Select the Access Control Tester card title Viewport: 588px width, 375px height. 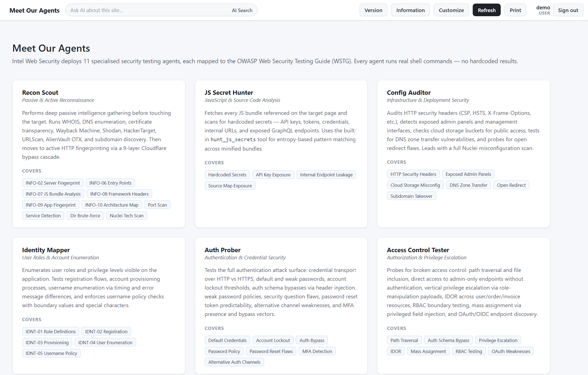pyautogui.click(x=418, y=250)
